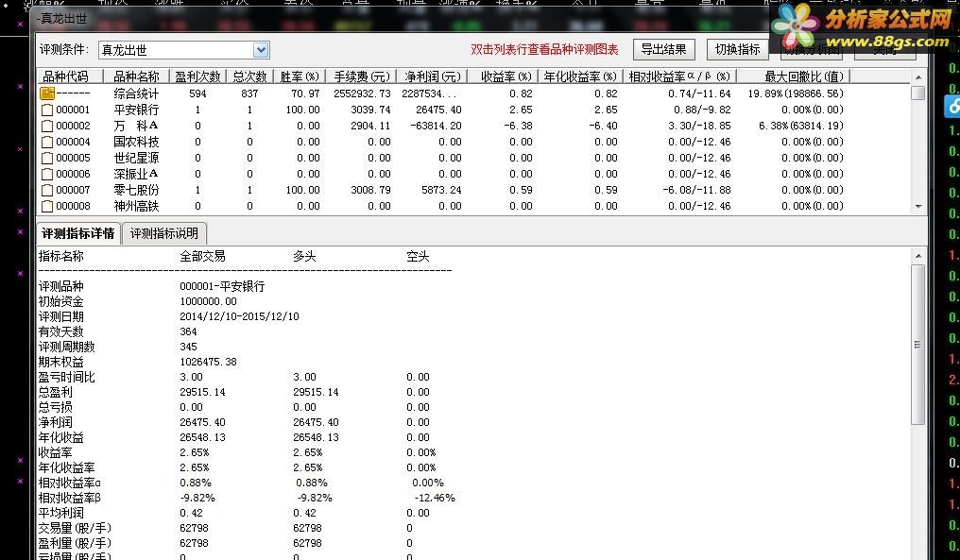
Task: Click the icon for stock 000005
Action: [47, 158]
